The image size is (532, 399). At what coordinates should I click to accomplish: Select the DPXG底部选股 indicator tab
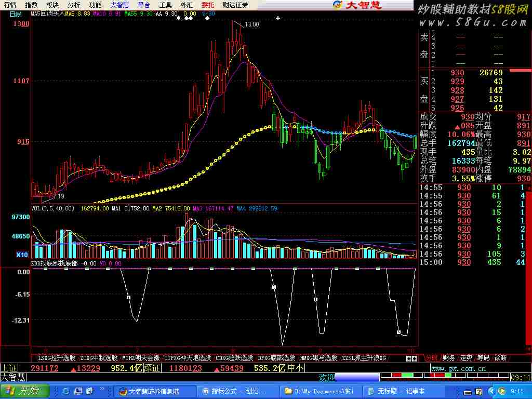(276, 357)
